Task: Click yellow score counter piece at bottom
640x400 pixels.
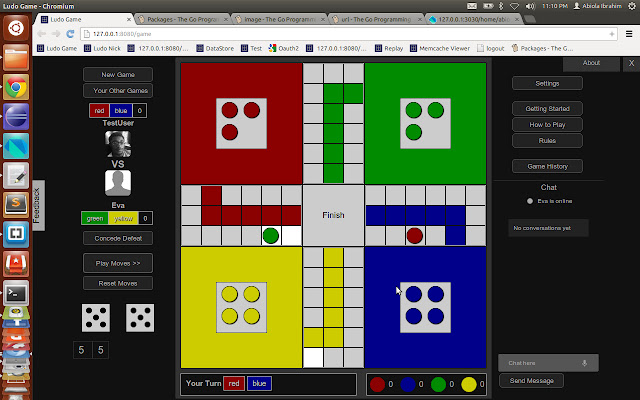Action: tap(469, 384)
